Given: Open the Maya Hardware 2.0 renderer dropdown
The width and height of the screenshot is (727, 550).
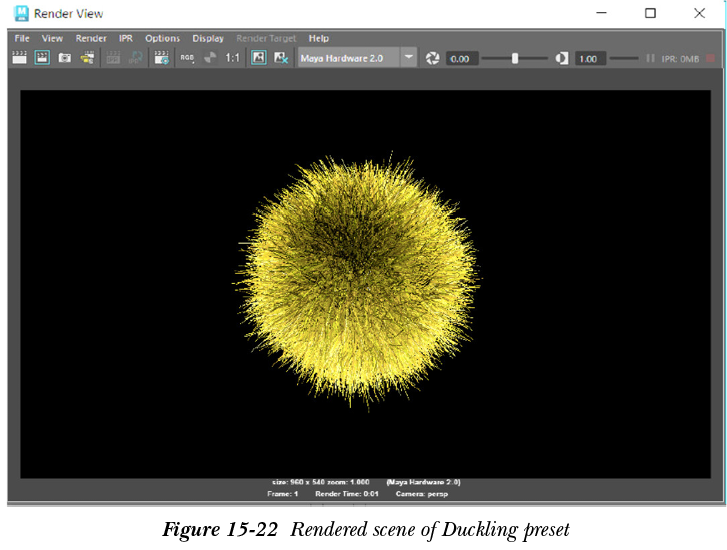Looking at the screenshot, I should [409, 58].
